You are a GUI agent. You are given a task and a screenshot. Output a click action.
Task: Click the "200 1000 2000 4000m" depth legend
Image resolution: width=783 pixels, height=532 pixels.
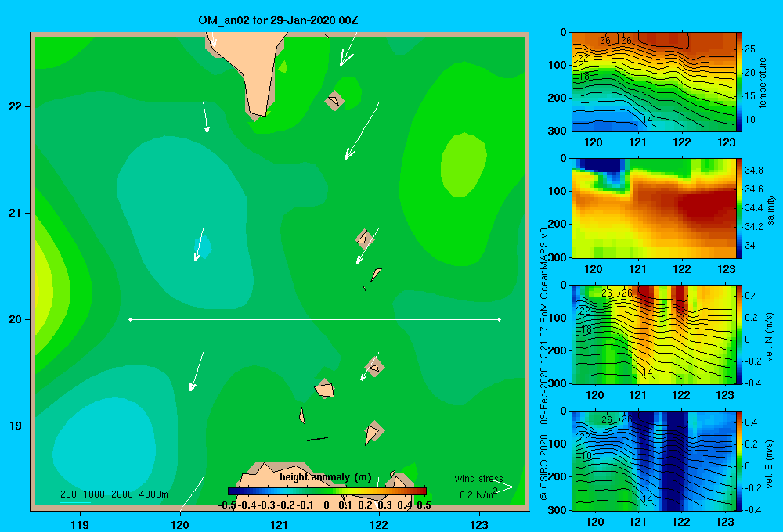click(x=114, y=494)
